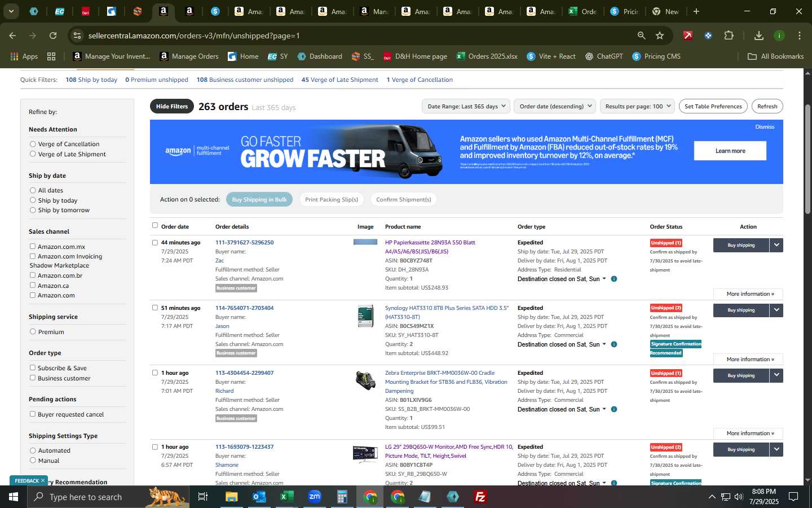Open the notifications icon in system tray
The width and height of the screenshot is (812, 508).
(x=793, y=497)
